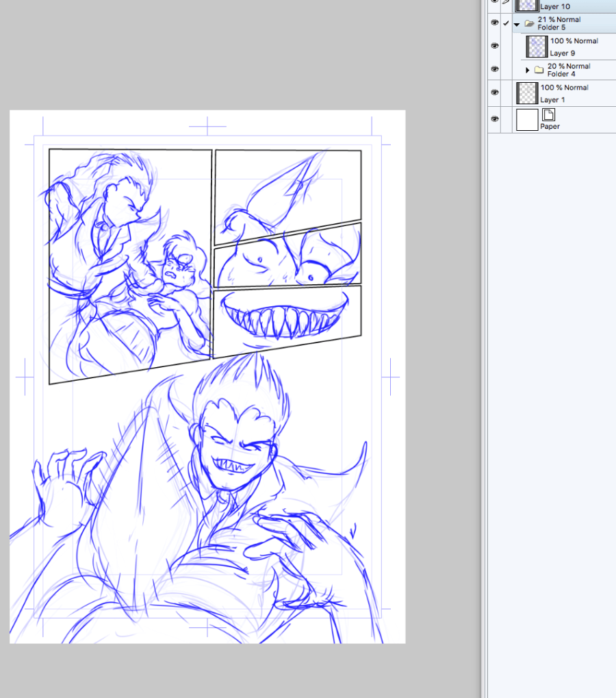Screen dimensions: 616x698
Task: Click the Layer 10 thumbnail
Action: tap(526, 4)
